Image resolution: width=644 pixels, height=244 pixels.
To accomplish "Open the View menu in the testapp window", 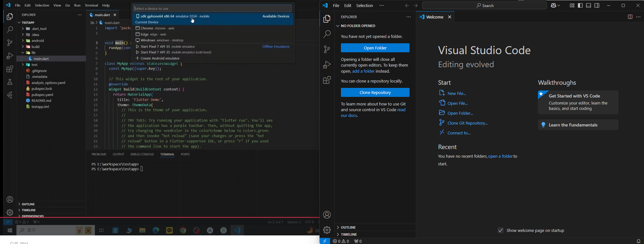I will 57,5.
